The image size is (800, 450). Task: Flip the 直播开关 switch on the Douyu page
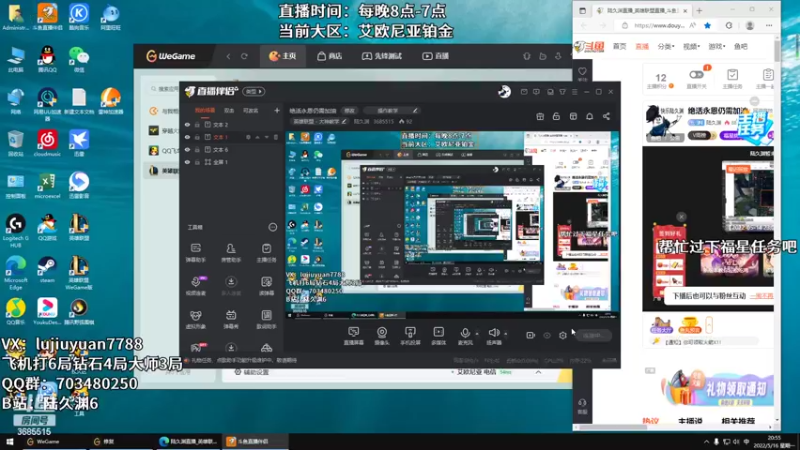(x=696, y=74)
